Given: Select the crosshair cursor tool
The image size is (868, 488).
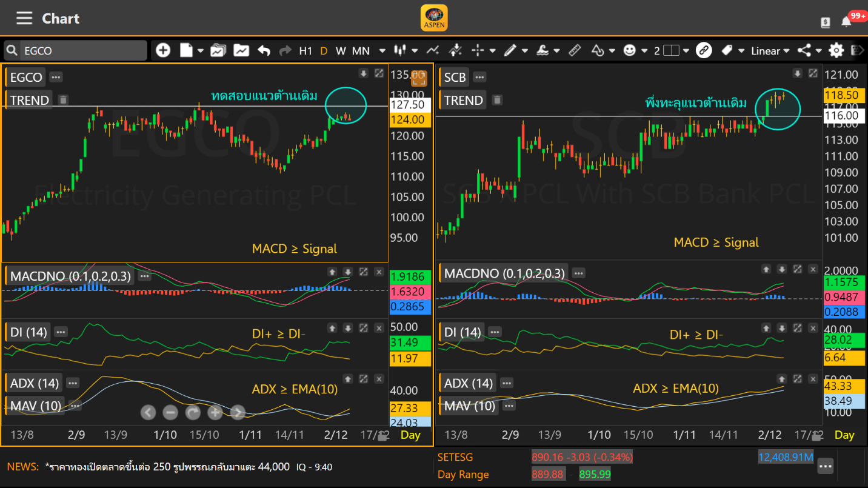Looking at the screenshot, I should click(478, 50).
